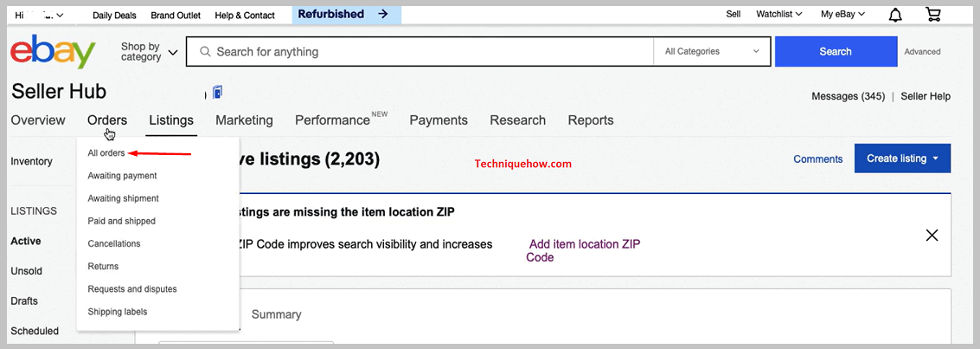Click the eBay logo
980x349 pixels.
coord(53,52)
